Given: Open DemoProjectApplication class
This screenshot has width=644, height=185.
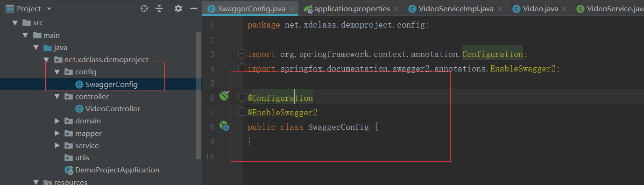Looking at the screenshot, I should 117,170.
